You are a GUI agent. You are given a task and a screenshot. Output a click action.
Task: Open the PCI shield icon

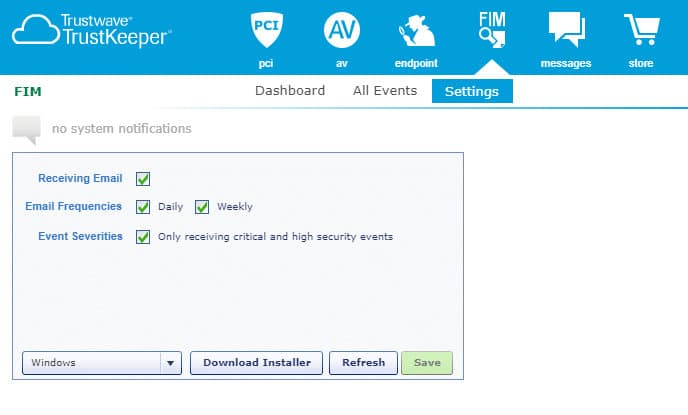[x=266, y=29]
